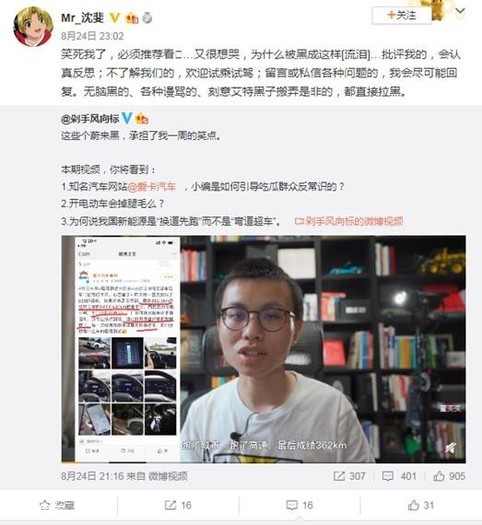Open the @爱卡汽车 mention link

coord(152,186)
